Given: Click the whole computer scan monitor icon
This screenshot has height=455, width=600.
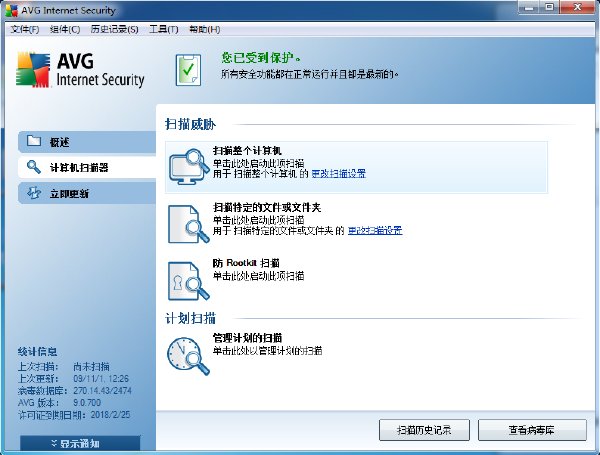Looking at the screenshot, I should [x=189, y=166].
